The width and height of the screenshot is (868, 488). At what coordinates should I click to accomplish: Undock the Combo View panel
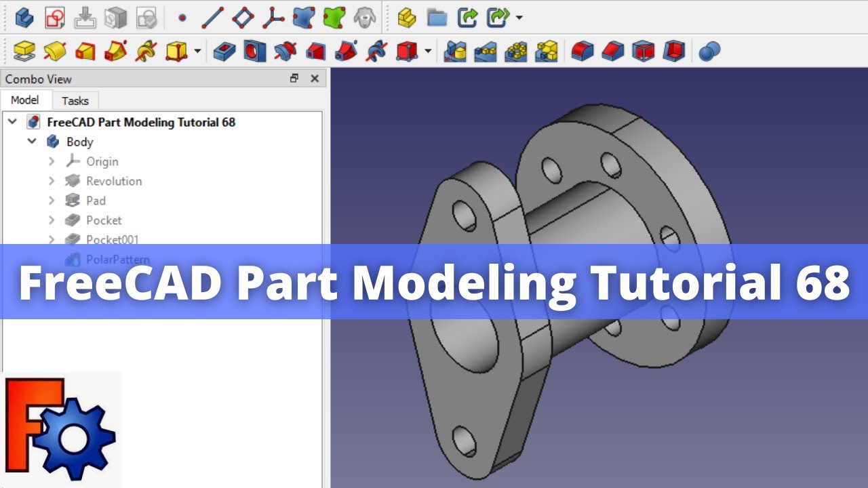click(294, 79)
